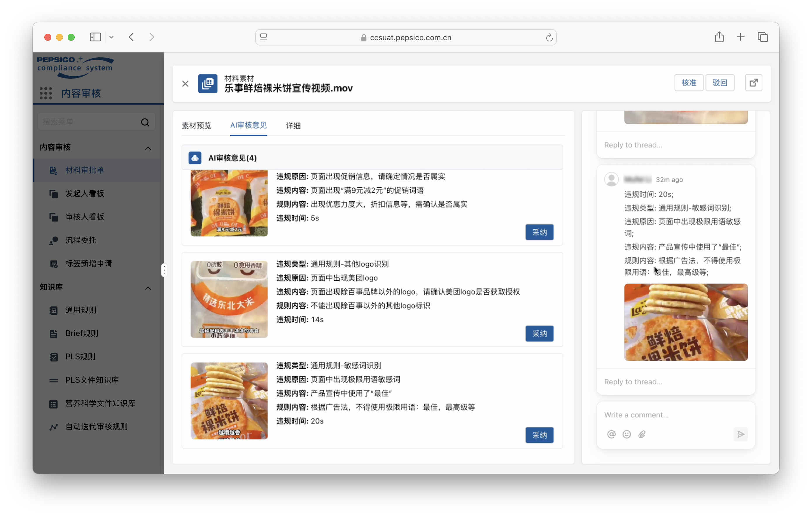Screen dimensions: 812x517
Task: Open the 满9元减2元 violation thumbnail
Action: pos(229,203)
